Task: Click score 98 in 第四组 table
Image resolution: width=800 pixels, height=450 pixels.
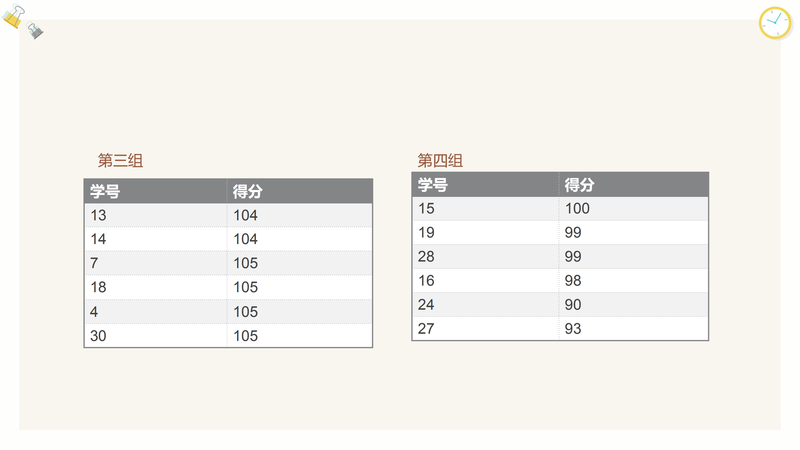Action: tap(633, 281)
